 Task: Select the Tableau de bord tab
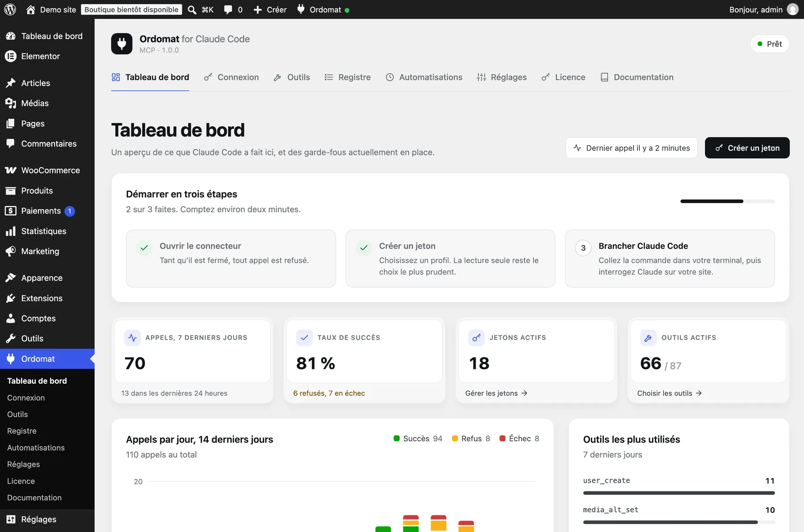tap(150, 77)
